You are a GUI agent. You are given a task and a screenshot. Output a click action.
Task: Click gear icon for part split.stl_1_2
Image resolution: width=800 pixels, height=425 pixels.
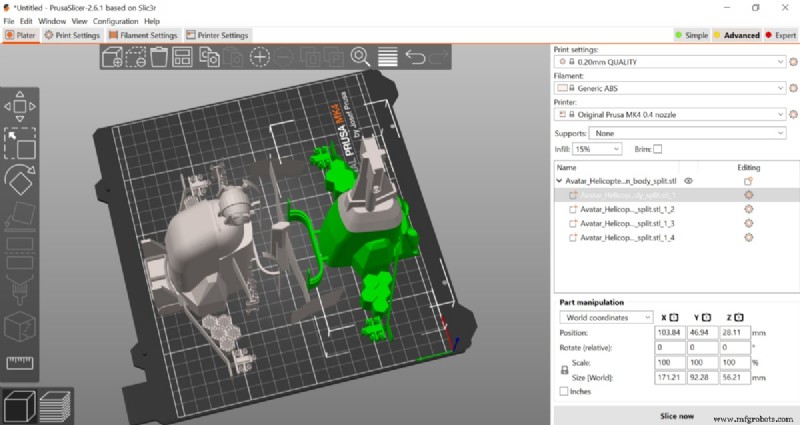[x=748, y=209]
